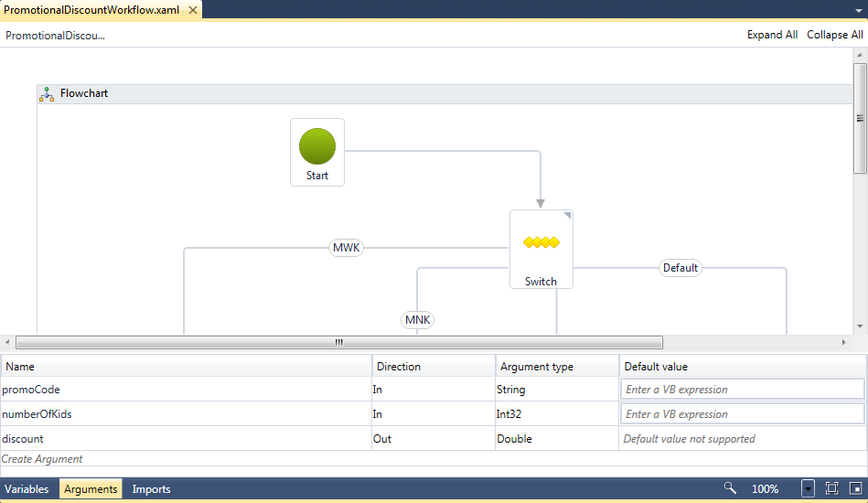Click the Default value column header
The width and height of the screenshot is (868, 503).
click(x=743, y=367)
